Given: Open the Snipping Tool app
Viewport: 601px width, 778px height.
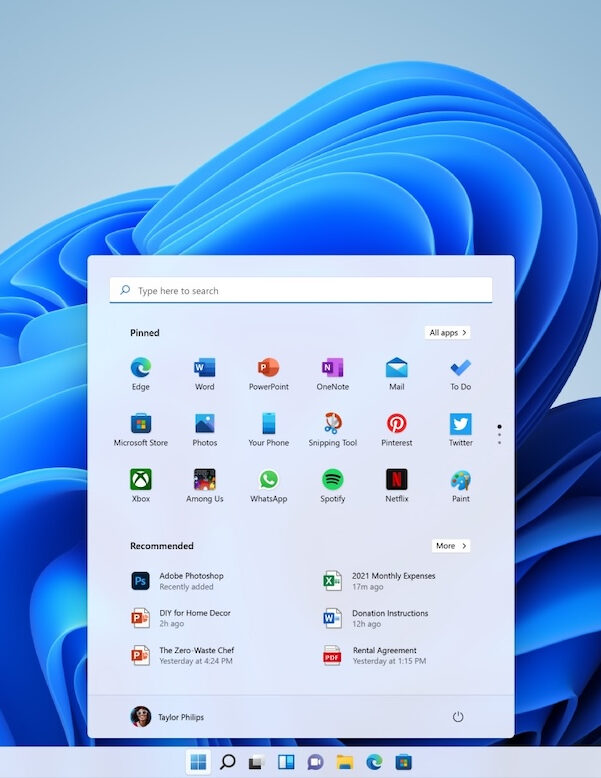Looking at the screenshot, I should (x=332, y=424).
